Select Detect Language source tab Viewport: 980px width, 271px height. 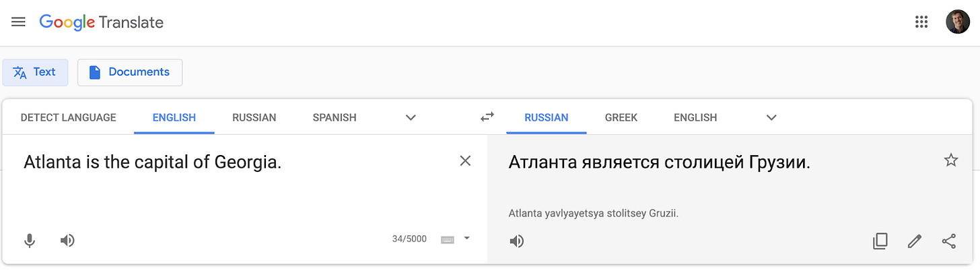[x=69, y=117]
